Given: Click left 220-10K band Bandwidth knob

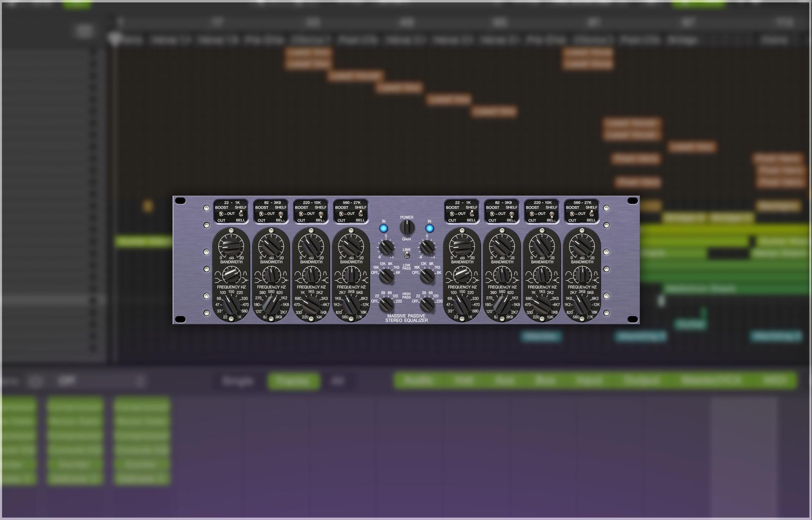Looking at the screenshot, I should (311, 275).
